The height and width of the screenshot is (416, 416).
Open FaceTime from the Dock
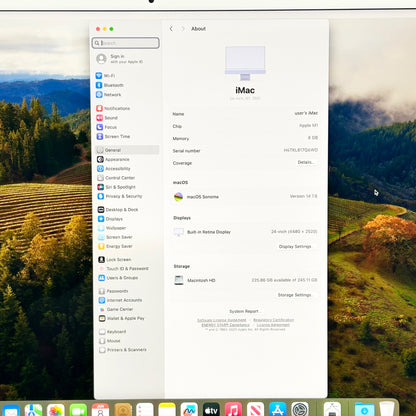pos(78,410)
